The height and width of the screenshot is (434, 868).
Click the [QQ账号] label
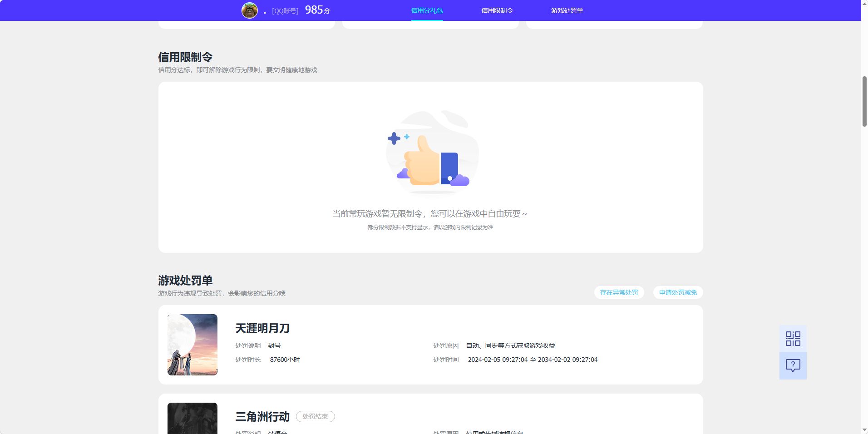coord(285,11)
